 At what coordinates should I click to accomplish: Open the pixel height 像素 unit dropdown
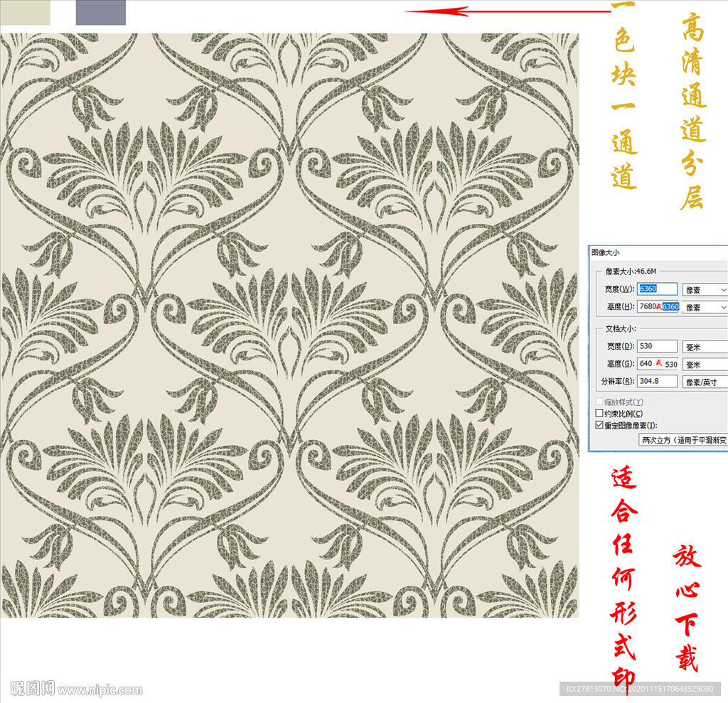pos(705,307)
